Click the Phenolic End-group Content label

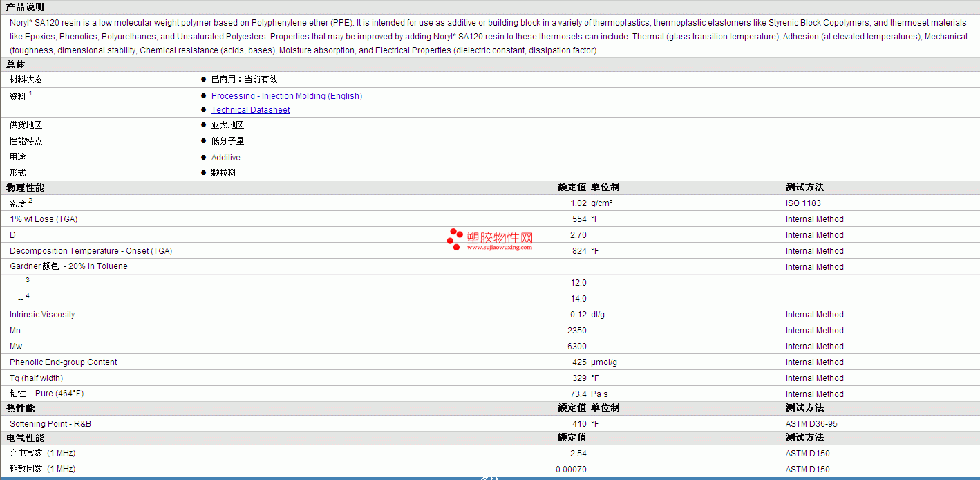[x=64, y=362]
